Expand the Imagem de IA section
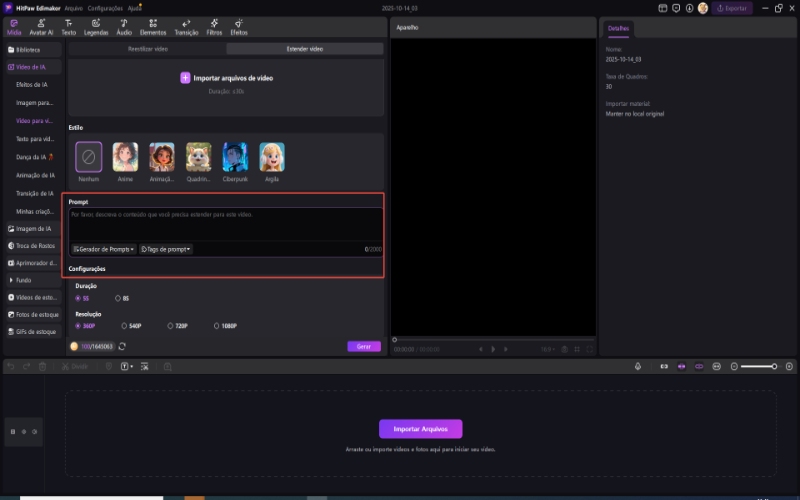This screenshot has height=500, width=800. tap(34, 229)
